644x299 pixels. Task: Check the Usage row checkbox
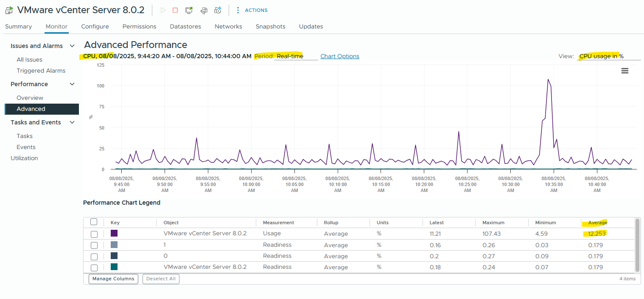94,234
